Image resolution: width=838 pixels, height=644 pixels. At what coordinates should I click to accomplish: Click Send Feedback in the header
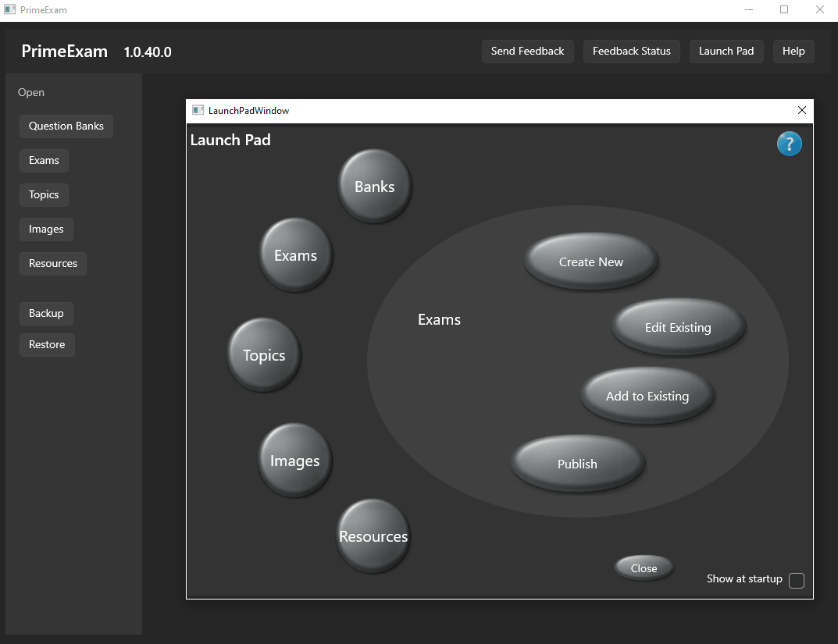click(527, 52)
